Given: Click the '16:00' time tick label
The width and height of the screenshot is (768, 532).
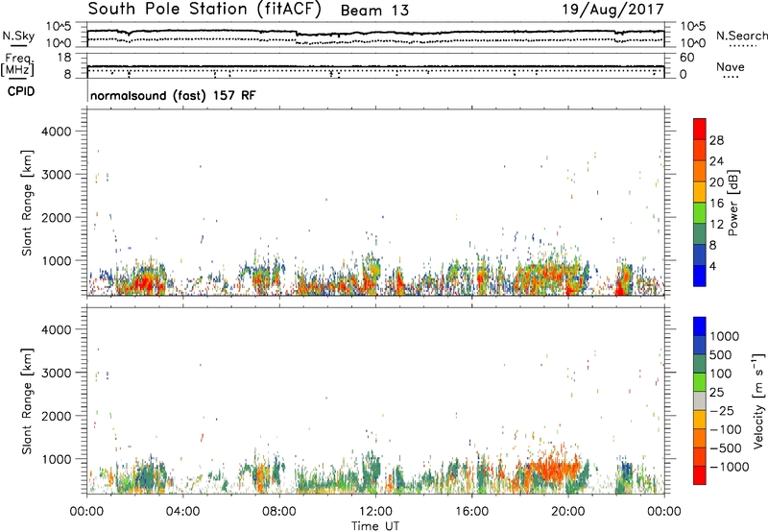Looking at the screenshot, I should pos(471,512).
